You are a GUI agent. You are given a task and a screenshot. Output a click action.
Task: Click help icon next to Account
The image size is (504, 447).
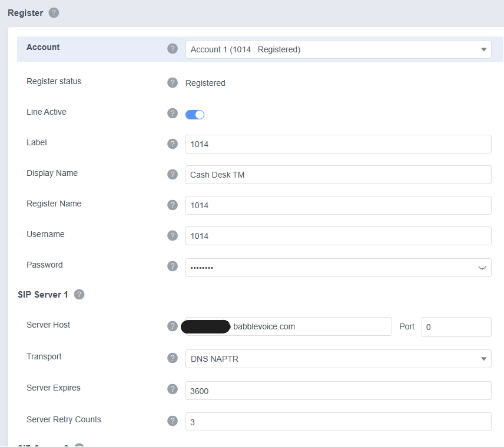173,49
